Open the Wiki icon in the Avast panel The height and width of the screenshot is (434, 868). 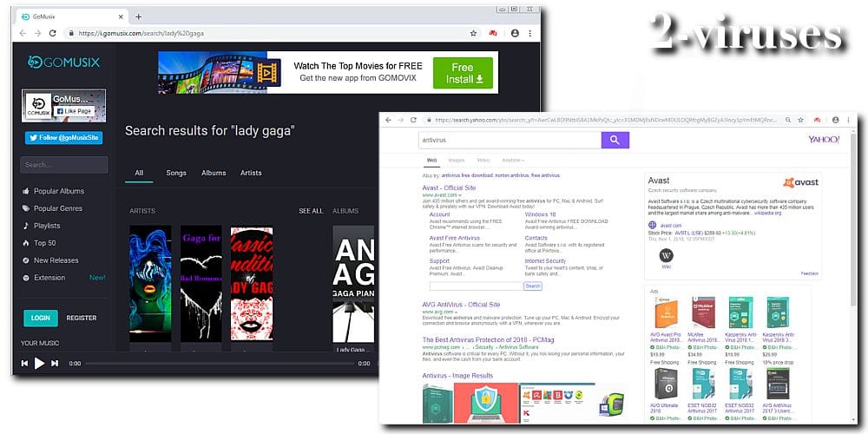point(667,255)
